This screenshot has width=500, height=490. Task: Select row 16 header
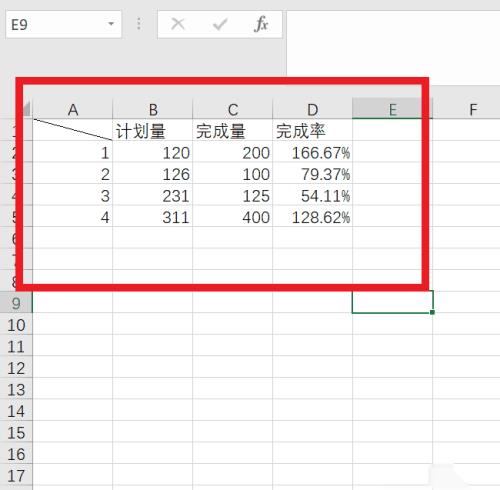click(x=16, y=453)
